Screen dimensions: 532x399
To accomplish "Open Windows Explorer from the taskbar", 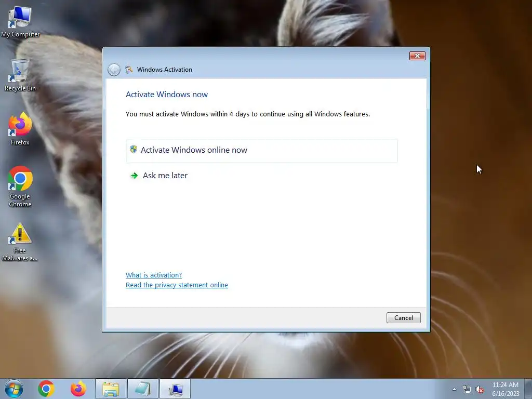I will [x=111, y=389].
